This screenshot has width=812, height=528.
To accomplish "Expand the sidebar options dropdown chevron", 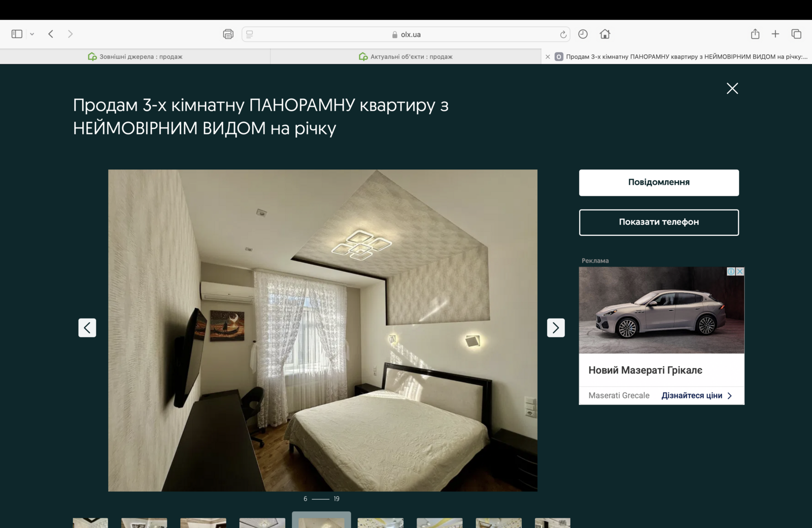I will (x=32, y=34).
